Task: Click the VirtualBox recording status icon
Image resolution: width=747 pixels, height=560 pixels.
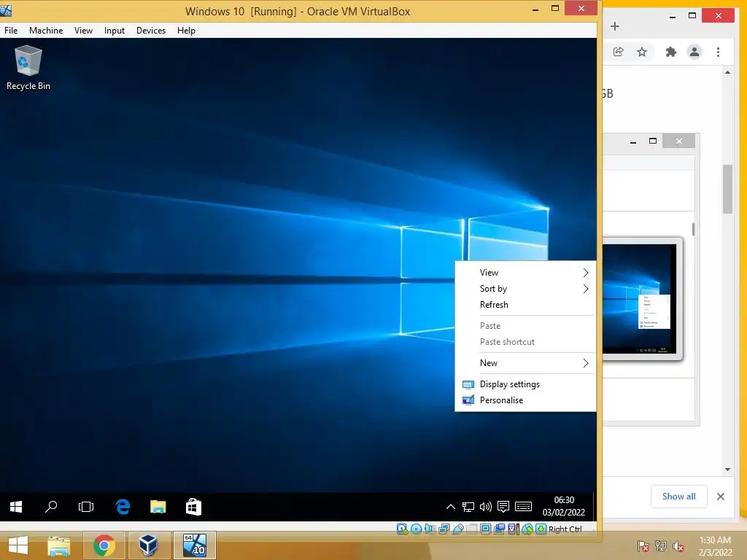Action: click(499, 529)
